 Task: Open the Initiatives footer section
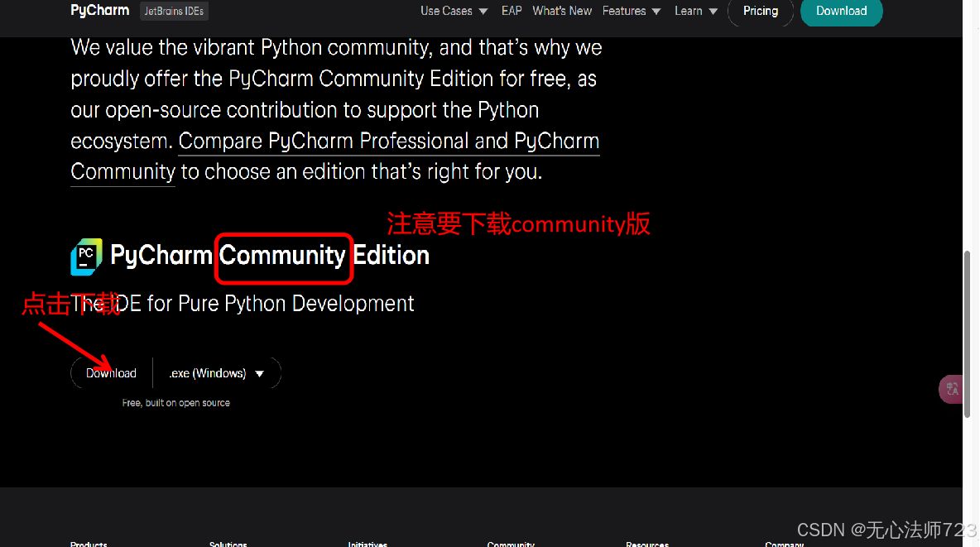(367, 544)
